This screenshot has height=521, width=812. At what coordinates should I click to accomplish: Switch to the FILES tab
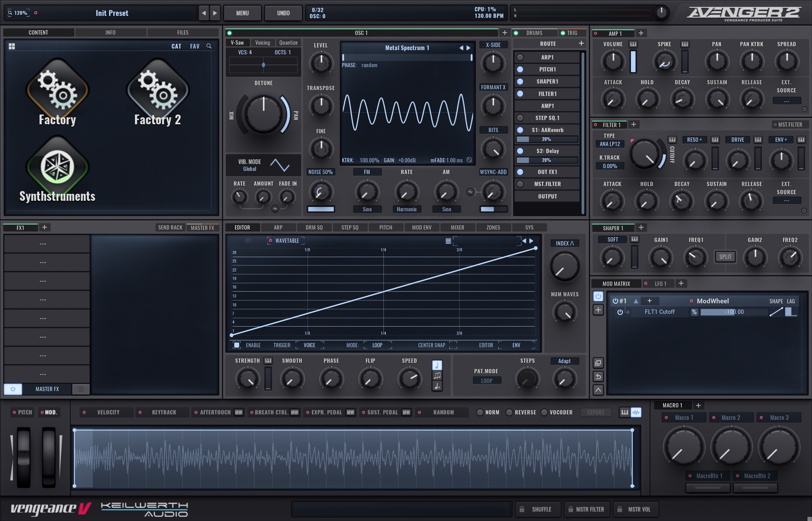point(183,32)
